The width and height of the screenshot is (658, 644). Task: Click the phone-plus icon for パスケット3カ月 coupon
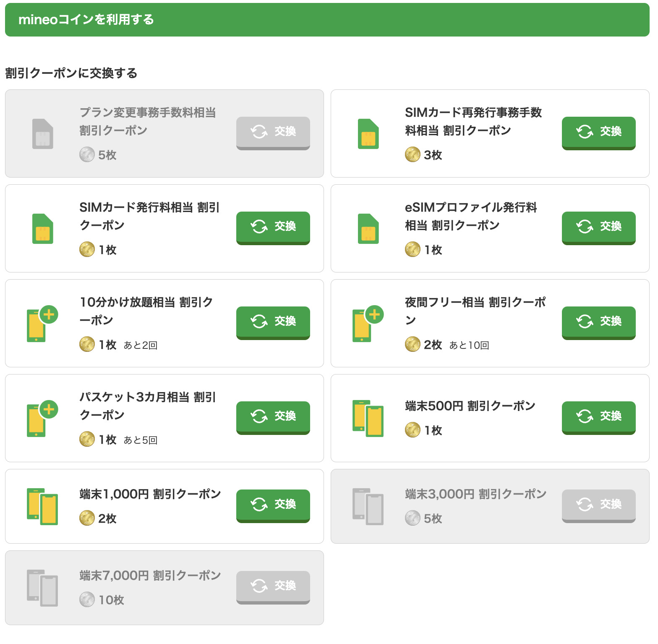tap(42, 419)
